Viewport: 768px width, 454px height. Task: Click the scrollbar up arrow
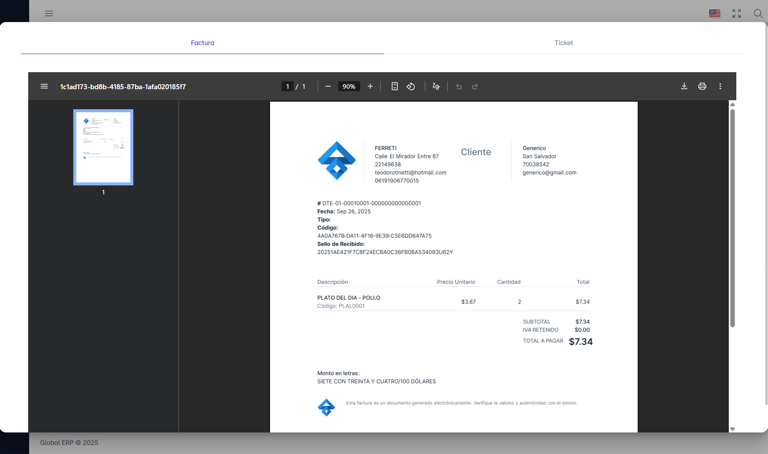(732, 104)
